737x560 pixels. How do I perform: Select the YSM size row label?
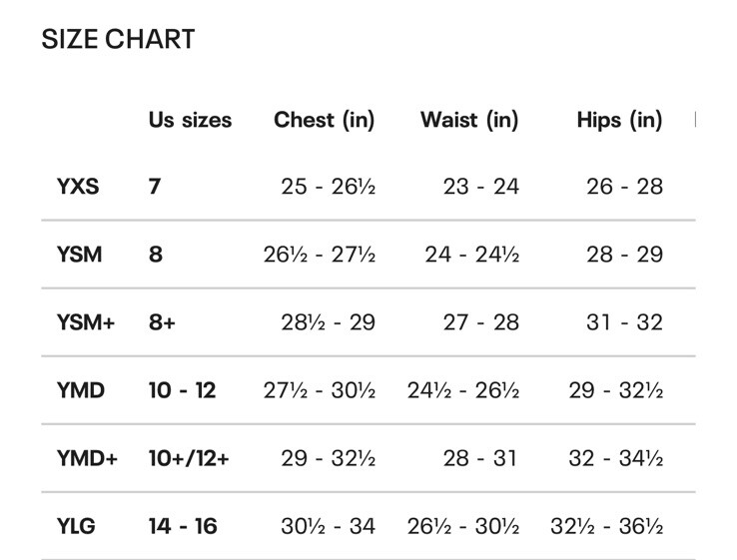coord(80,255)
